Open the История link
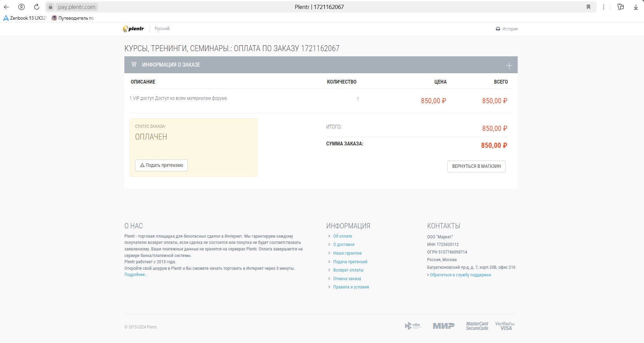 (506, 29)
